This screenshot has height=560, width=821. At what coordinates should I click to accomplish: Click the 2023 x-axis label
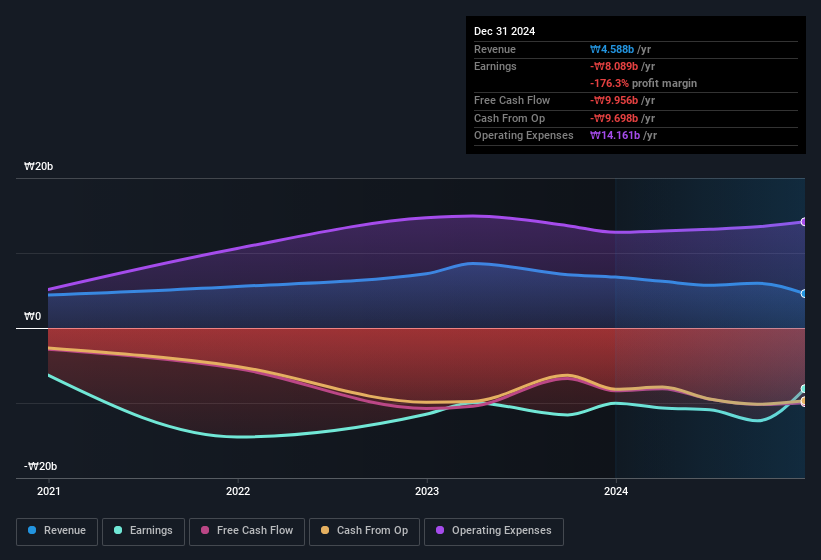(x=427, y=491)
